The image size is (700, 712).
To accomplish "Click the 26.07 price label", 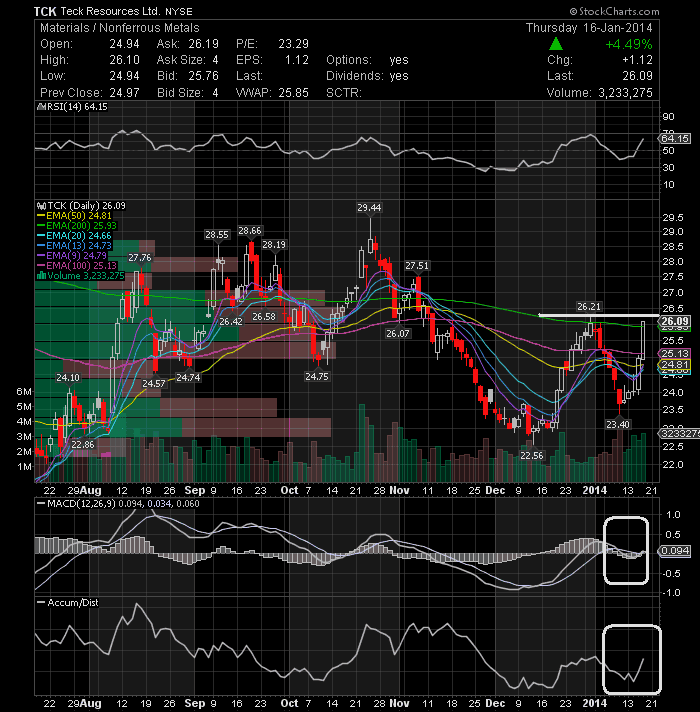I will (x=398, y=334).
